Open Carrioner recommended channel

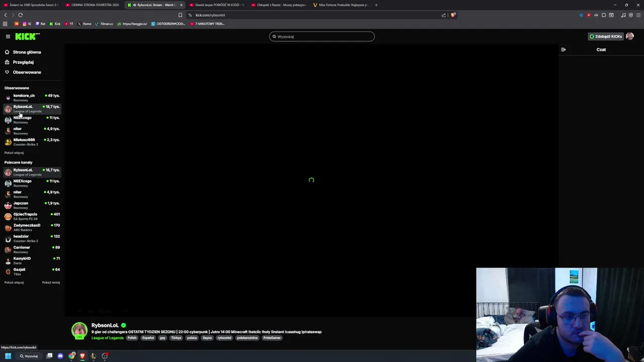32,249
